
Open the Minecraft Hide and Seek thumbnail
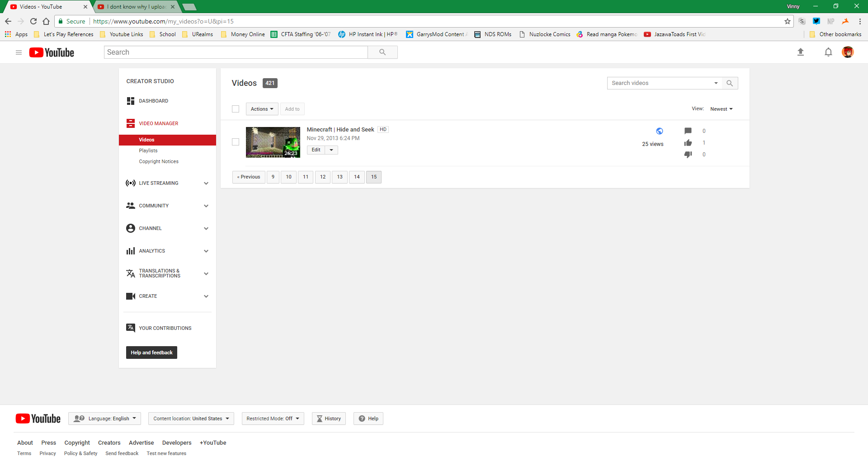pyautogui.click(x=273, y=142)
